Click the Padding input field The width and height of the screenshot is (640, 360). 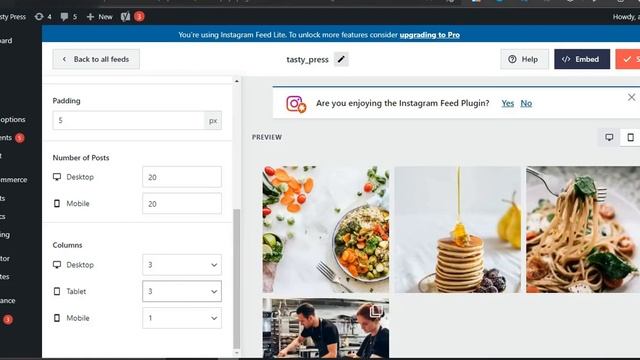[129, 120]
